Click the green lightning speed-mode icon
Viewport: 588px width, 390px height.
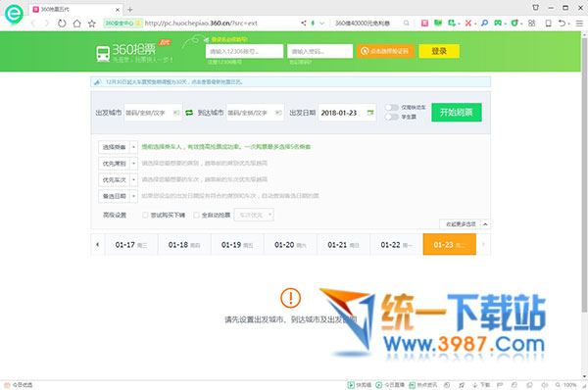click(x=313, y=24)
